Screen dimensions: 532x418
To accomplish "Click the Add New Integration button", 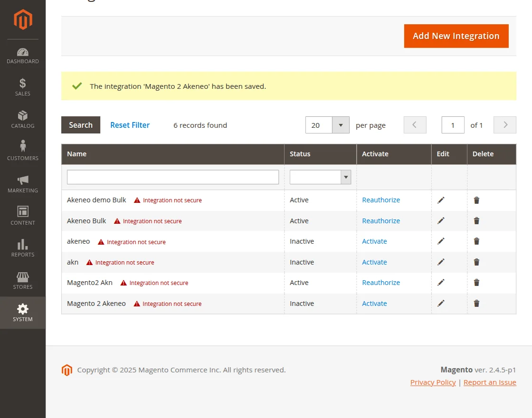I will (x=456, y=36).
